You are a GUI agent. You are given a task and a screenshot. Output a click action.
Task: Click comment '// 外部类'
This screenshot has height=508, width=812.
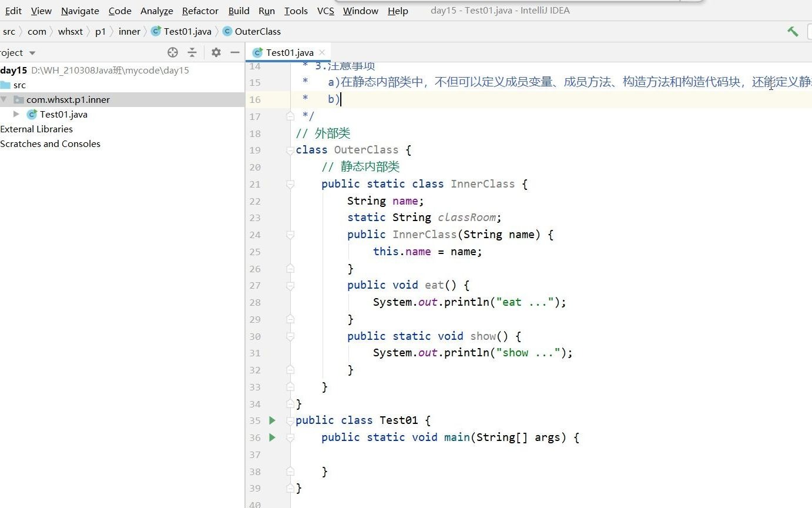pos(323,133)
